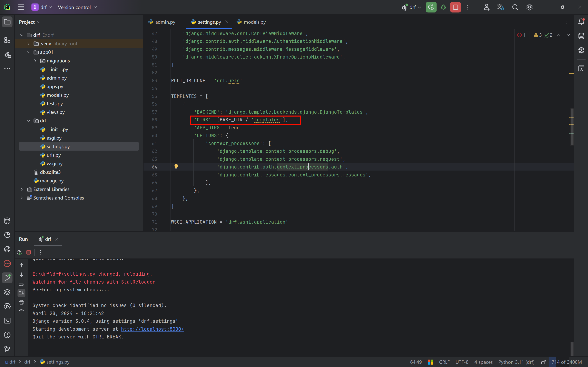Switch to the models.py tab
588x367 pixels.
[254, 22]
